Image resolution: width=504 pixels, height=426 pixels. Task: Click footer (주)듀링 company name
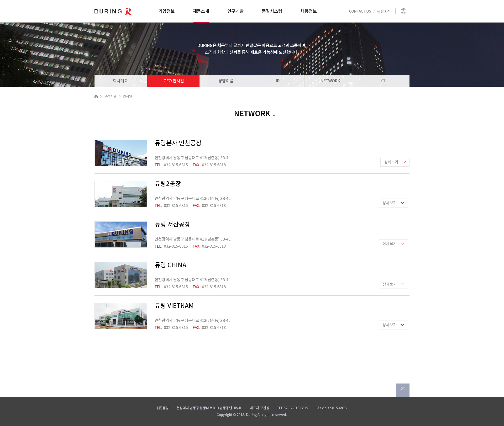pos(163,408)
